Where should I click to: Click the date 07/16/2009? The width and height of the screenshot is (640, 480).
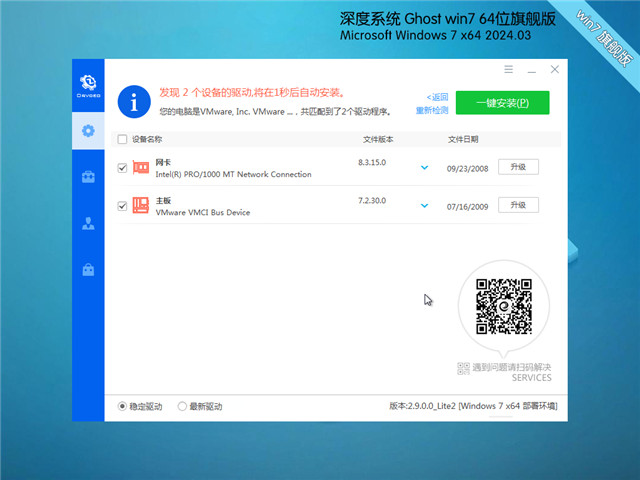pos(467,207)
